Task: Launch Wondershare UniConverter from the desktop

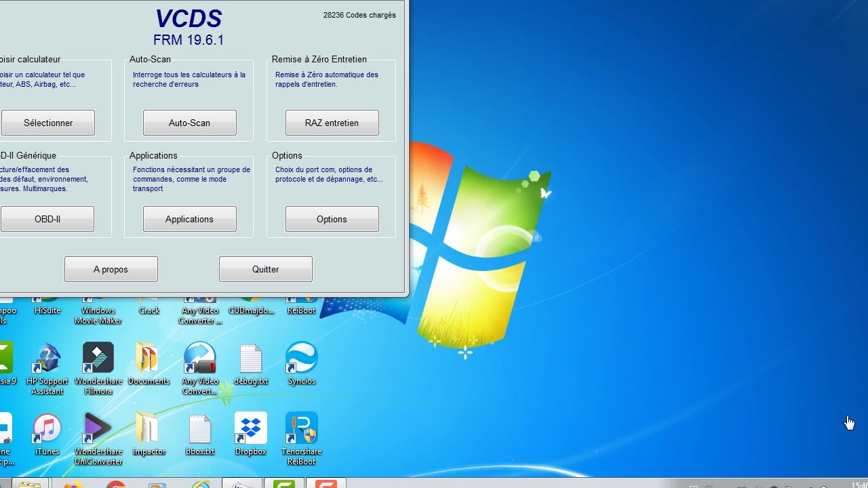Action: tap(98, 439)
